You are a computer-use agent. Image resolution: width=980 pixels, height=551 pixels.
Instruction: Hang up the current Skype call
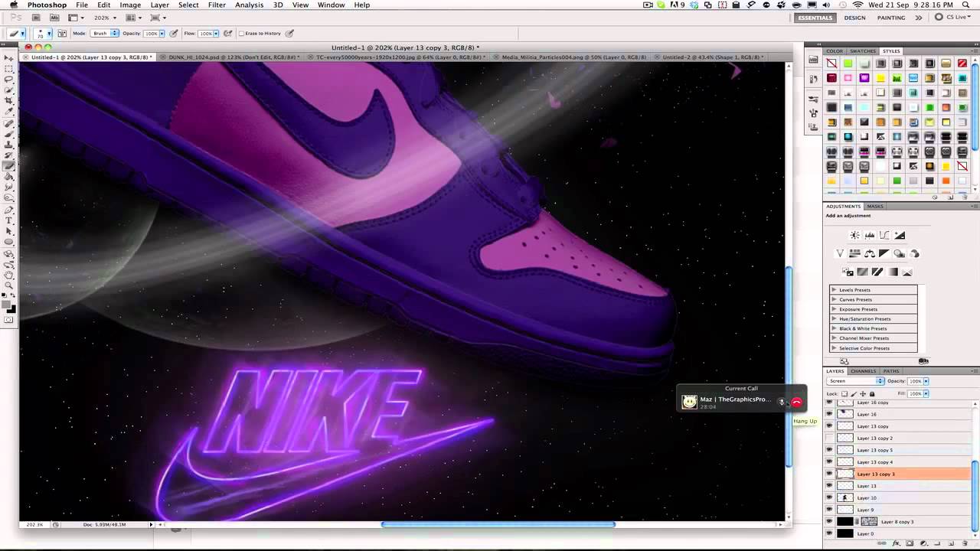[796, 402]
